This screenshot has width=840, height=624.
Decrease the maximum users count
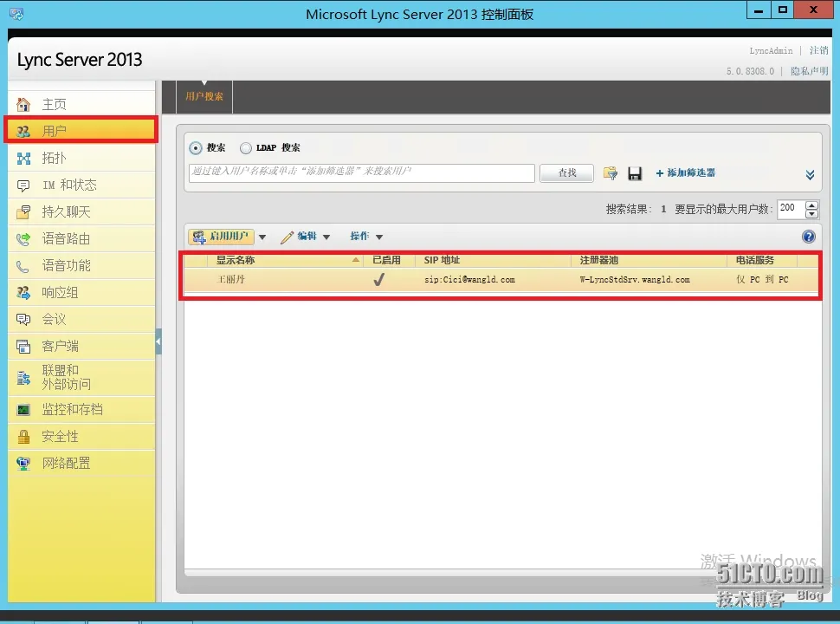[x=812, y=214]
